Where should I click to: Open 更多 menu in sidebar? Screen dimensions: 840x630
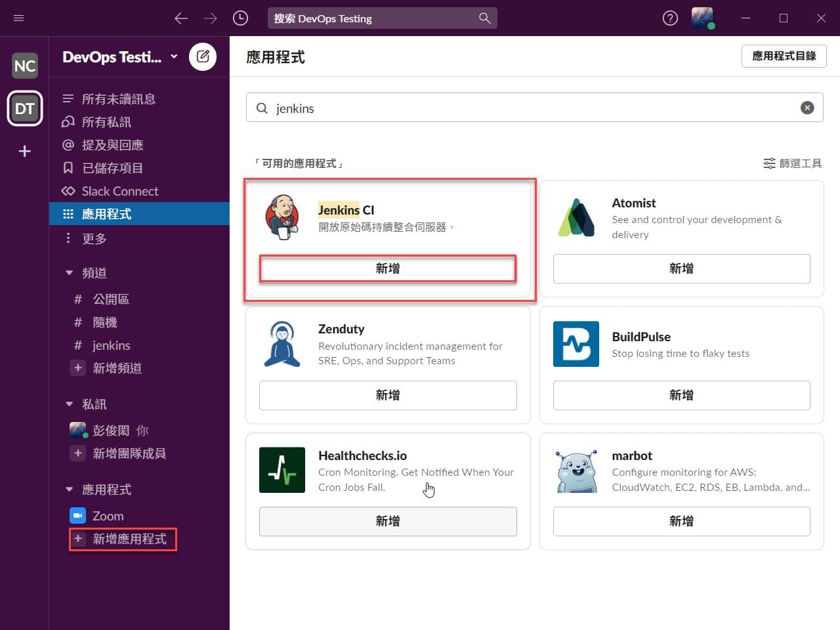coord(139,238)
